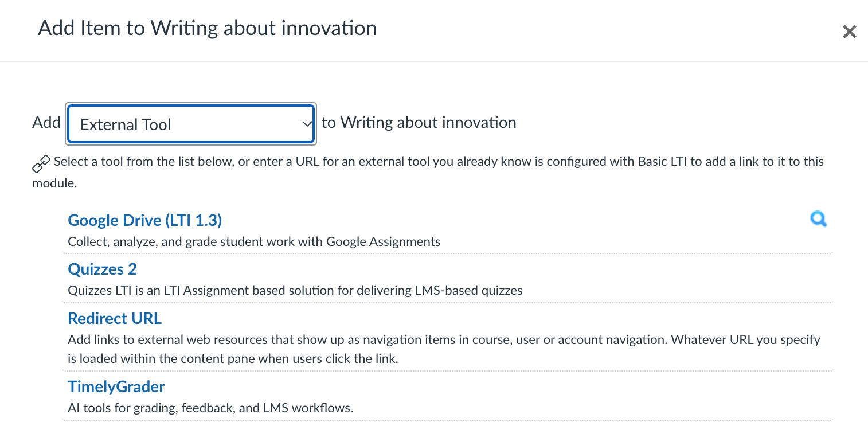The image size is (868, 422).
Task: Click the Basic LTI instruction sentence
Action: pos(428,172)
